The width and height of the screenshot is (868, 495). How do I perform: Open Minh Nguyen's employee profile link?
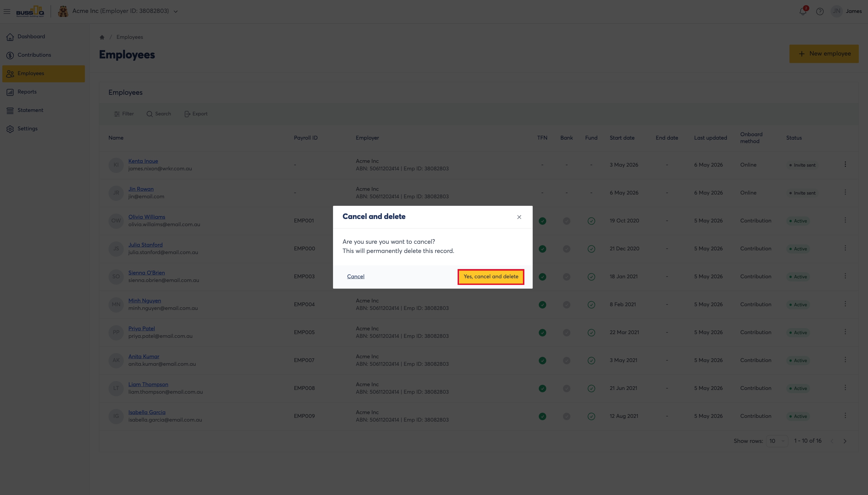pos(144,300)
